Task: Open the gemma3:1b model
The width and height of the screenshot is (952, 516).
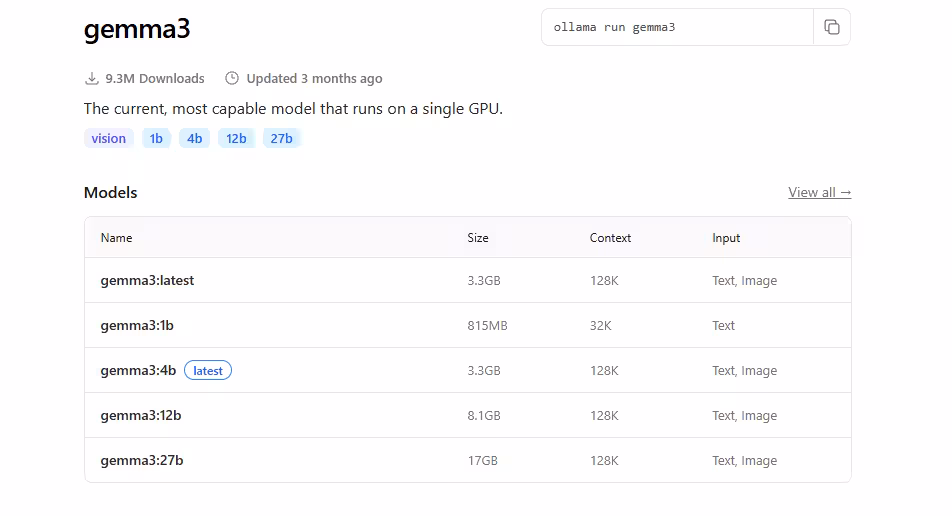Action: (x=137, y=325)
